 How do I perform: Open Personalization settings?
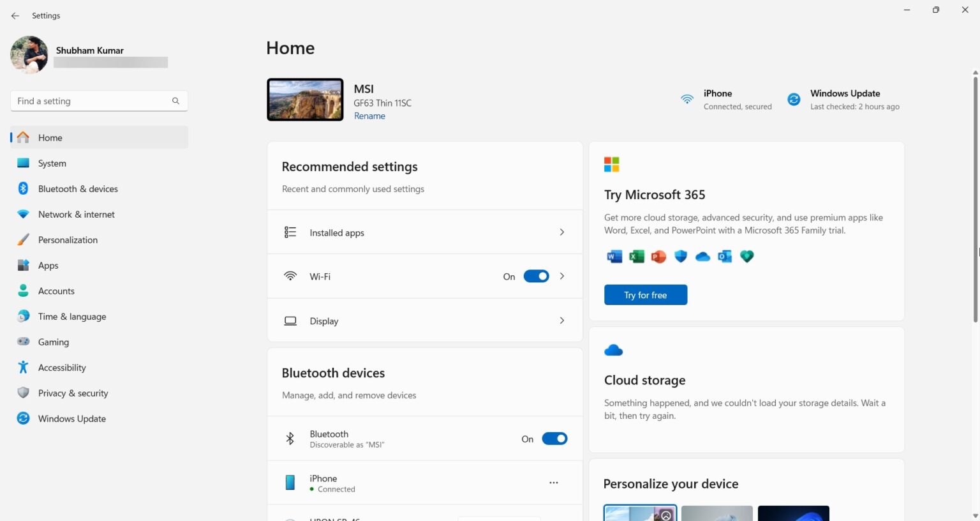pyautogui.click(x=68, y=239)
